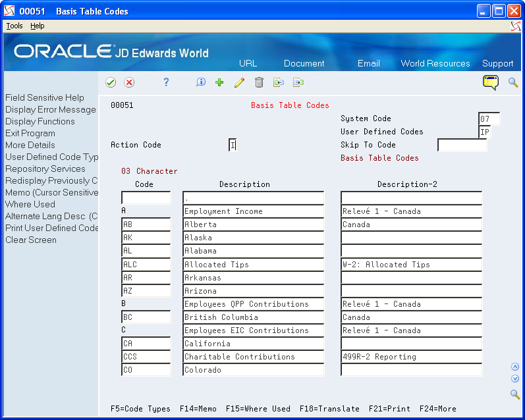Viewport: 525px width, 420px height.
Task: Click the export arrow-out toolbar icon
Action: (298, 82)
